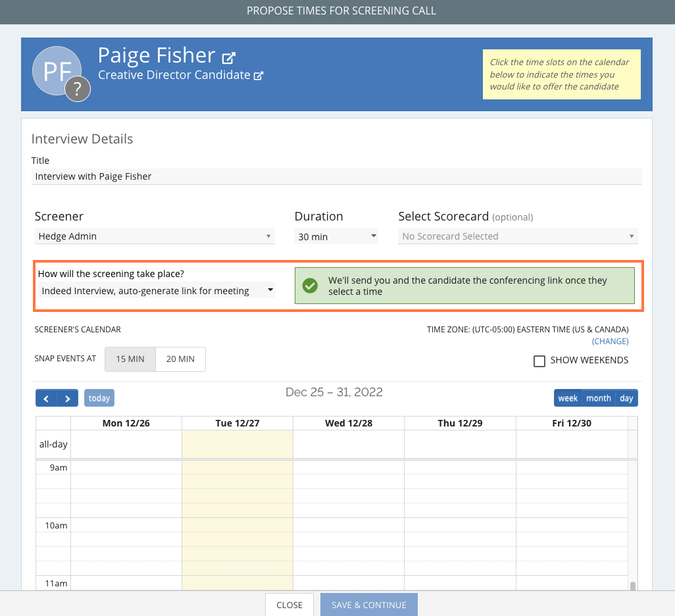Open Paige Fisher's profile external link icon
The width and height of the screenshot is (675, 616).
tap(228, 57)
